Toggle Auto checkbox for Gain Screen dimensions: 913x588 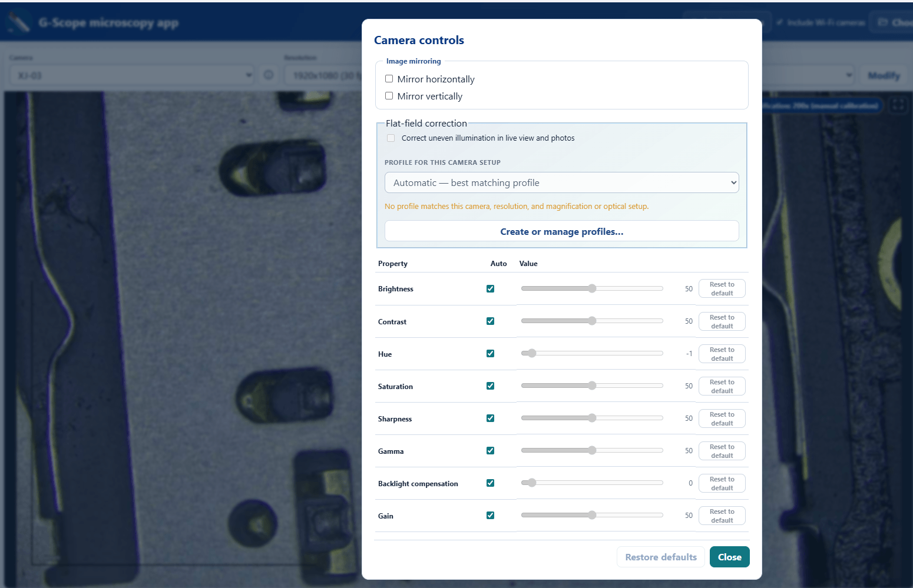tap(490, 516)
